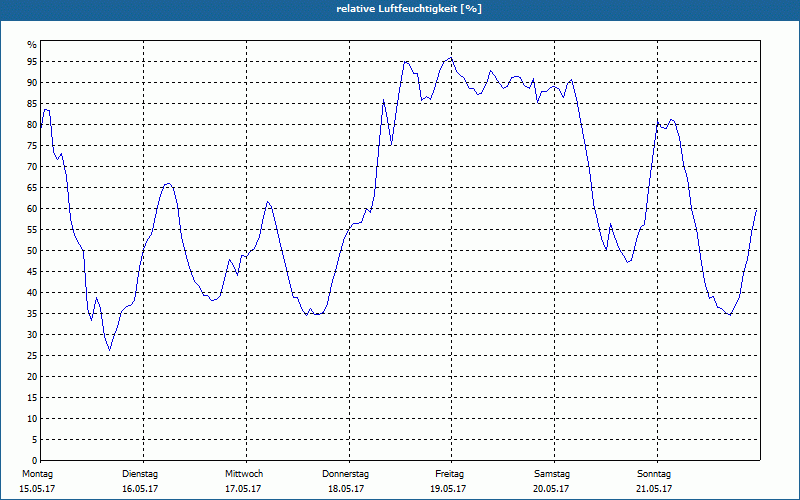The height and width of the screenshot is (500, 800).
Task: Click the y-axis value 50
Action: pos(32,251)
